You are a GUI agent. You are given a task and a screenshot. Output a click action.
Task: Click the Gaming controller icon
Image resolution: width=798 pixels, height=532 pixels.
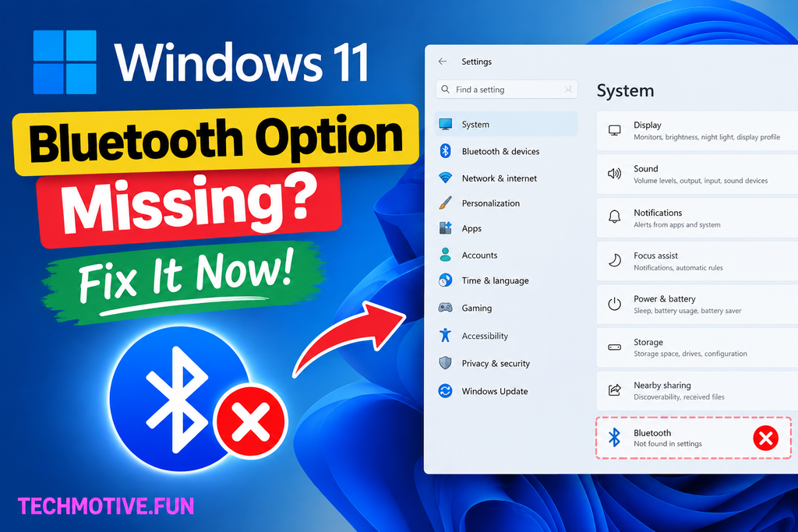[x=445, y=308]
